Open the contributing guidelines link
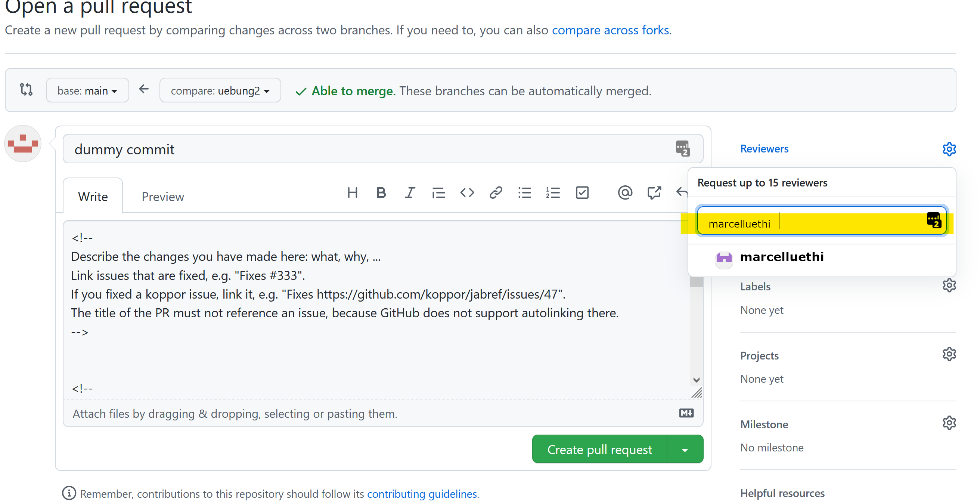This screenshot has width=980, height=503. [422, 494]
